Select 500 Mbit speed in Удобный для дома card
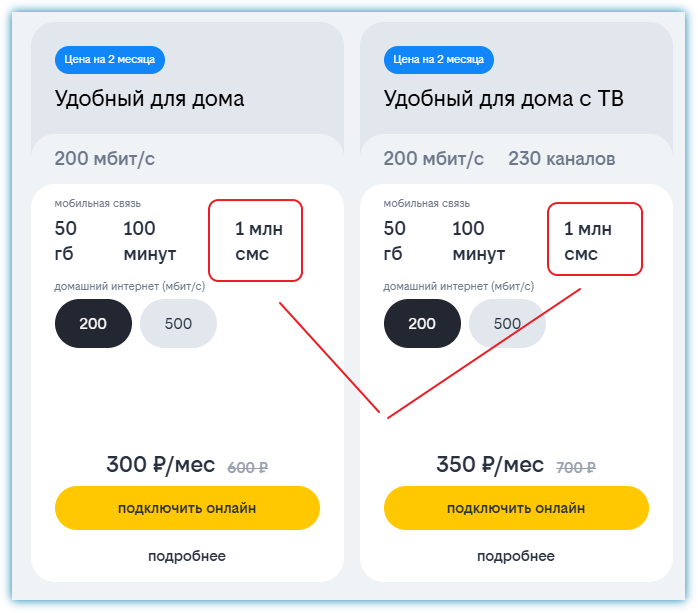 tap(179, 324)
